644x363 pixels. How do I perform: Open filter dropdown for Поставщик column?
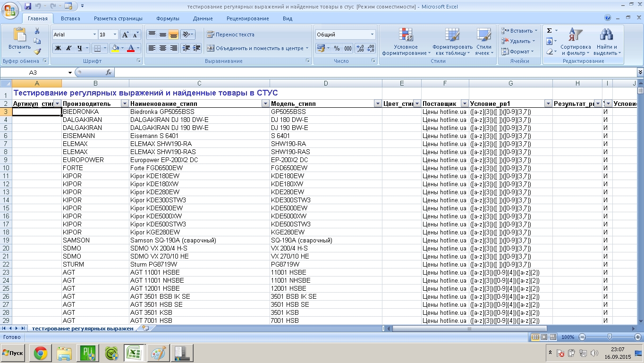click(464, 104)
